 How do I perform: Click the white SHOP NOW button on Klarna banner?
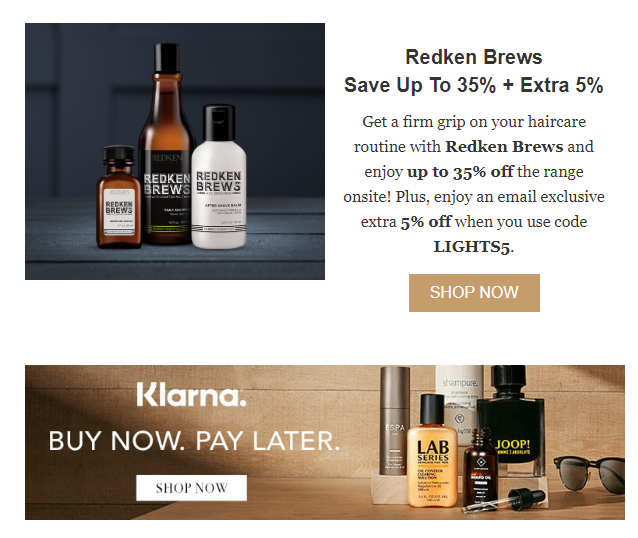pos(191,488)
